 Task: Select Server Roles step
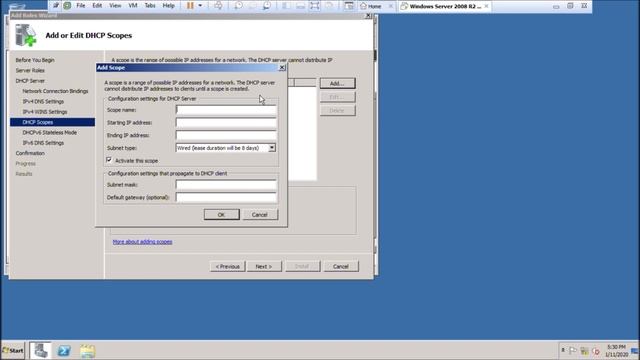pos(30,70)
